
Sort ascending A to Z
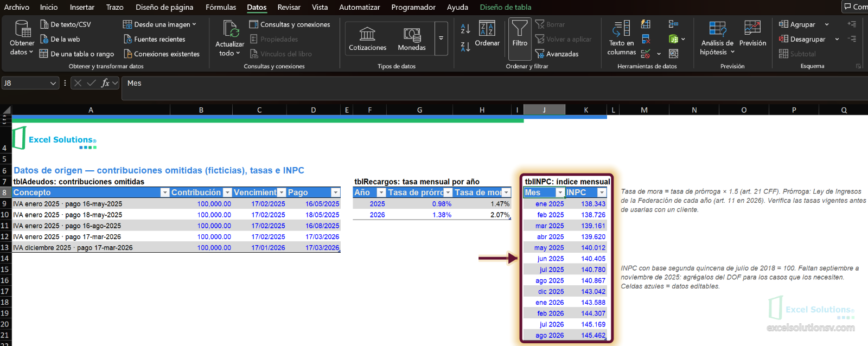pyautogui.click(x=465, y=28)
